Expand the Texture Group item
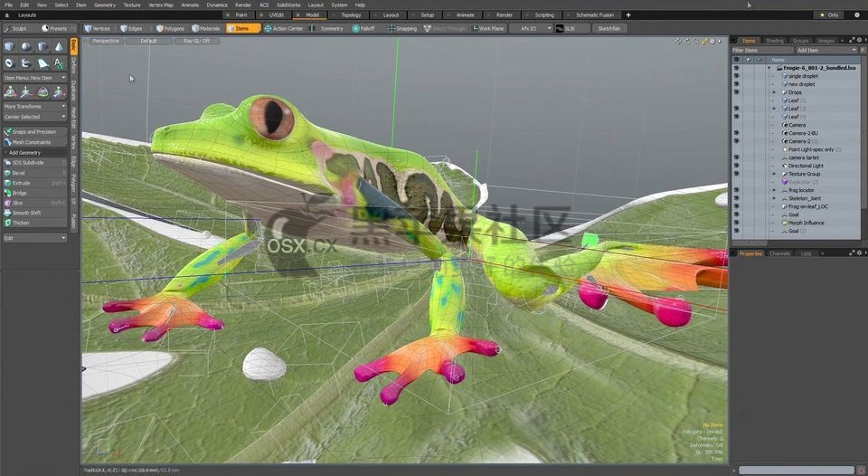The image size is (868, 476). (x=775, y=174)
